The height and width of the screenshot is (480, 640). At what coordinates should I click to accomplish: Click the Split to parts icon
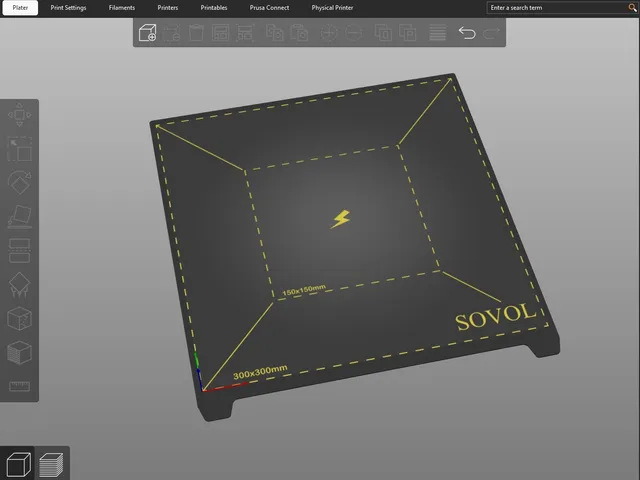408,33
